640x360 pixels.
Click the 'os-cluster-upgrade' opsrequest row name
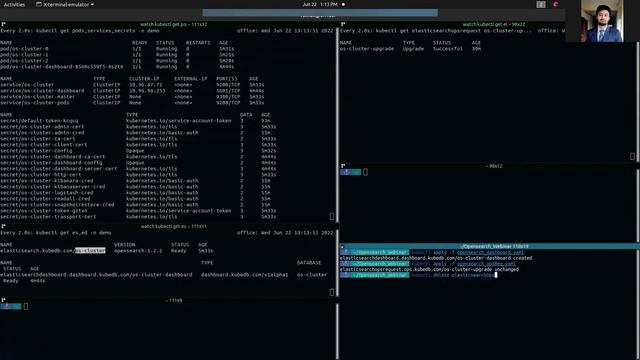pos(367,49)
